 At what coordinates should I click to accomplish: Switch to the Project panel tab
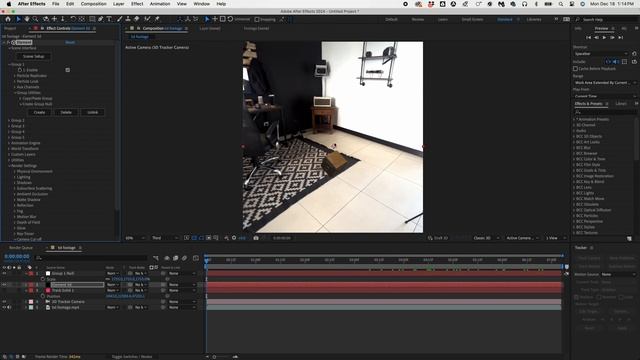click(10, 28)
